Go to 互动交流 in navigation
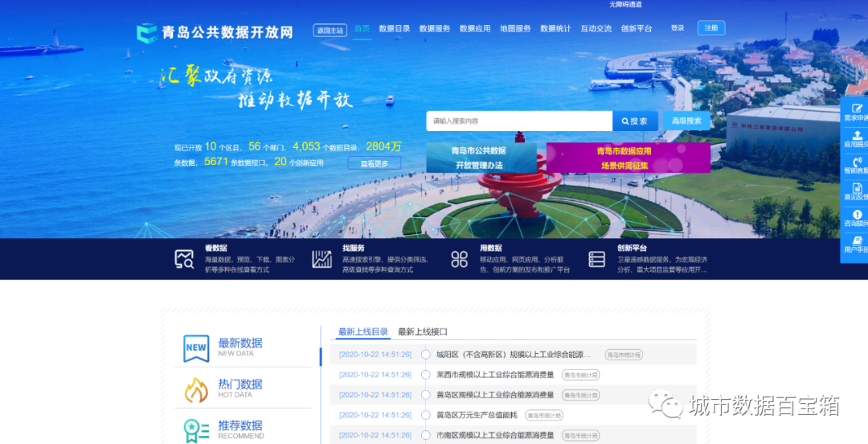 point(596,28)
